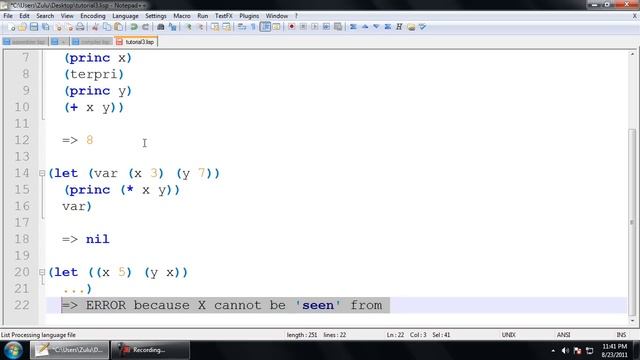Click the blue up-arrow toolbar icon
This screenshot has width=640, height=360.
[x=365, y=27]
